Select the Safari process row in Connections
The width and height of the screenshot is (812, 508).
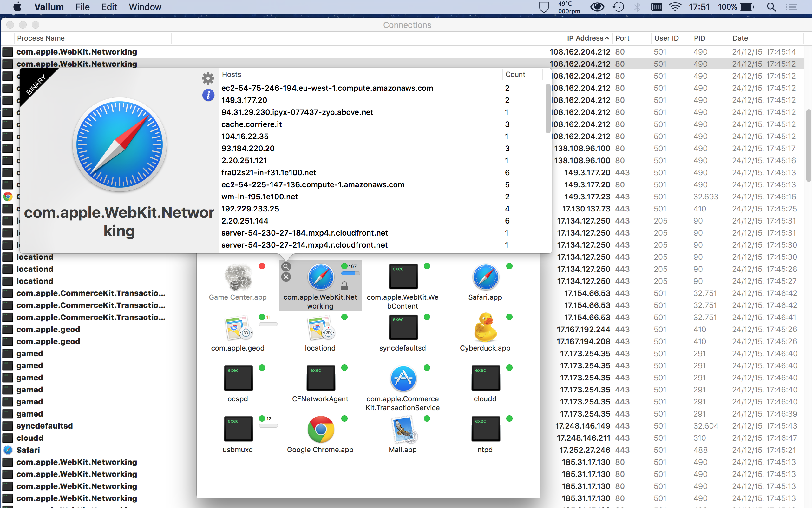click(403, 450)
